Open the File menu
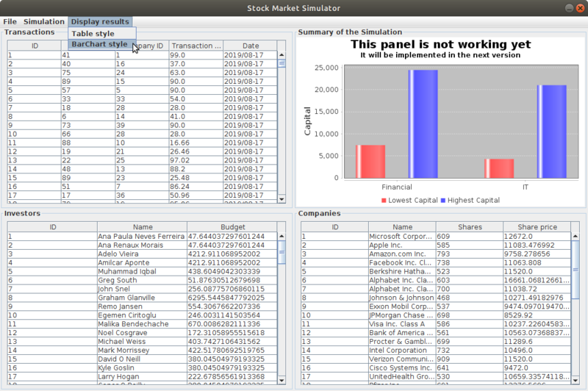The image size is (588, 391). click(x=10, y=22)
